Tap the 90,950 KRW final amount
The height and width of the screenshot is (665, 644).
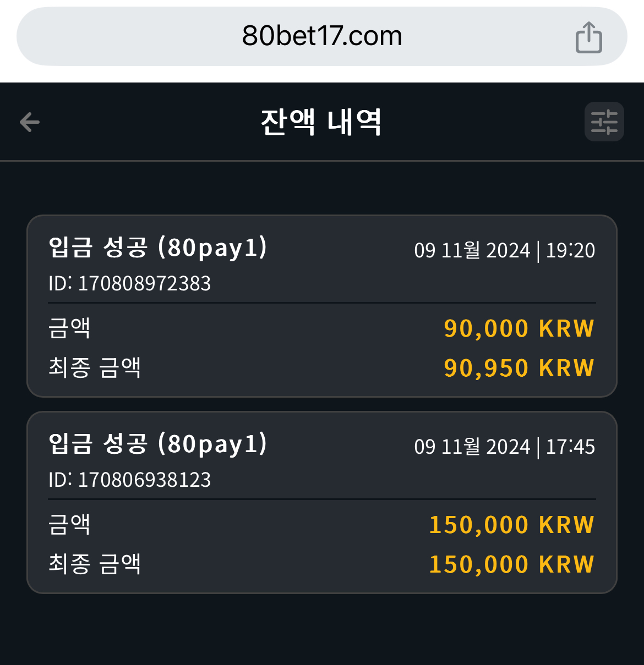519,368
